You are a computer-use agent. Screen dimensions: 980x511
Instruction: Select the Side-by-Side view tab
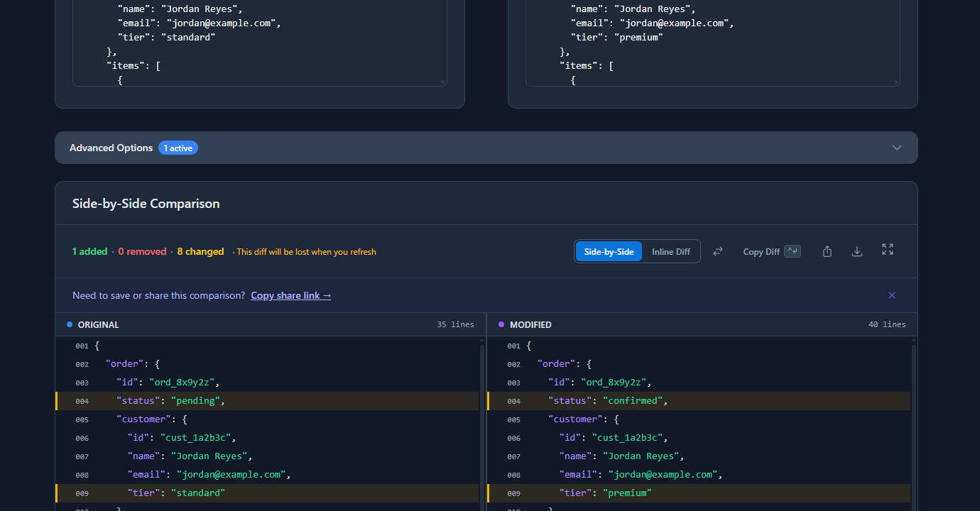click(608, 251)
